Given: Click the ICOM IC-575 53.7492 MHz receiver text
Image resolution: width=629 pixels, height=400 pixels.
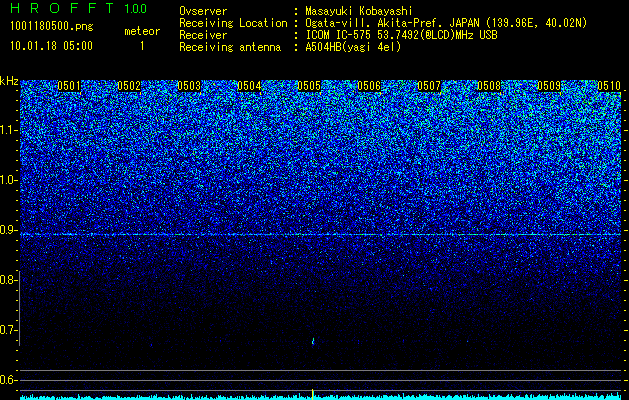Looking at the screenshot, I should tap(402, 35).
